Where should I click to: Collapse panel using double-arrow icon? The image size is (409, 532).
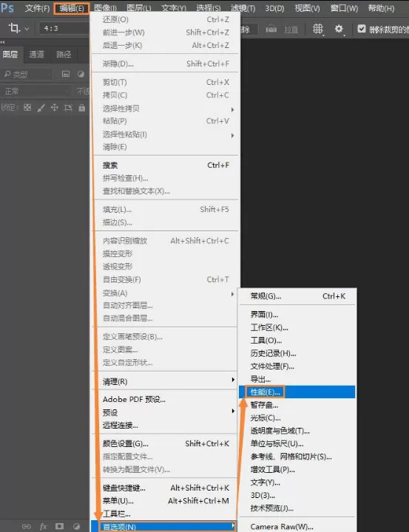3,42
